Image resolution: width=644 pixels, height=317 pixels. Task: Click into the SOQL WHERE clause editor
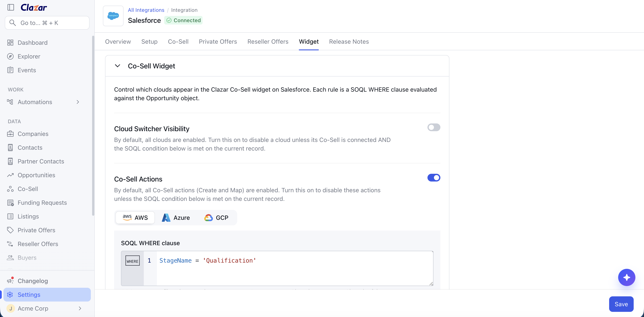295,268
